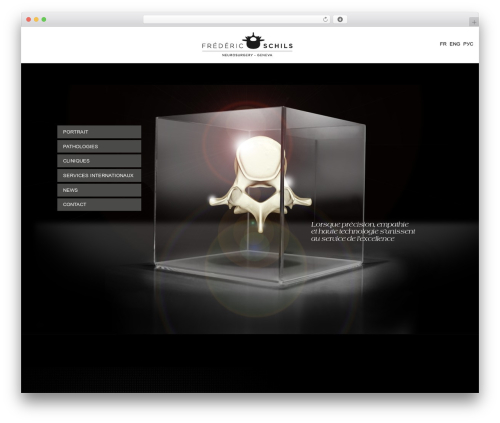Minimize the window with yellow button

click(x=36, y=20)
